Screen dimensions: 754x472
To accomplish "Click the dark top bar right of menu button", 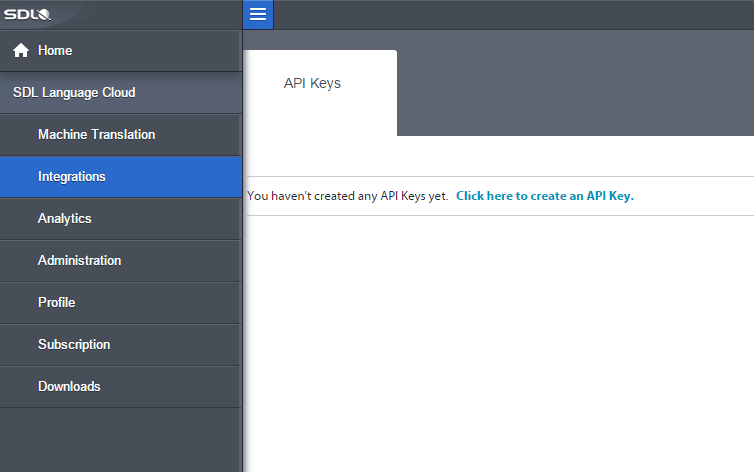I will click(x=510, y=14).
